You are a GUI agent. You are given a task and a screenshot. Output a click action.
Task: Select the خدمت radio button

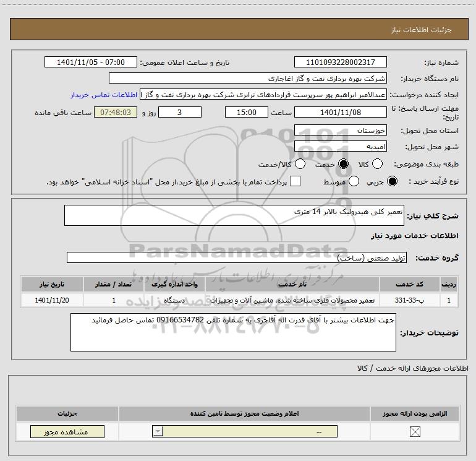[x=344, y=164]
